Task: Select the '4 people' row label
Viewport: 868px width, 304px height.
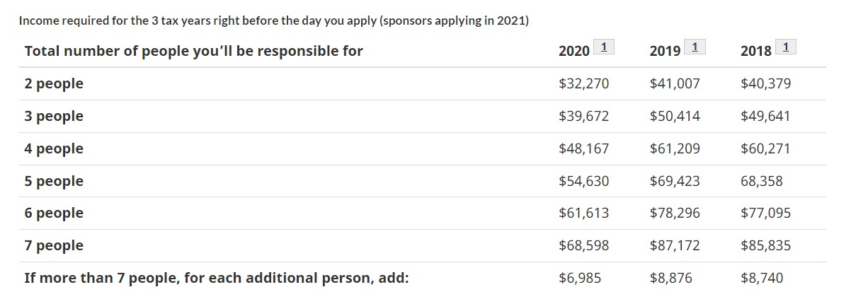Action: point(54,149)
